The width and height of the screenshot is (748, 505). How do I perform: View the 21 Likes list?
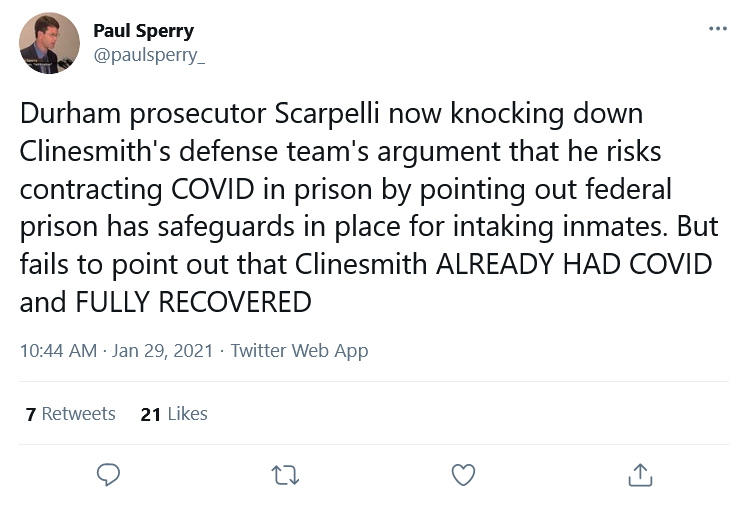pos(174,413)
